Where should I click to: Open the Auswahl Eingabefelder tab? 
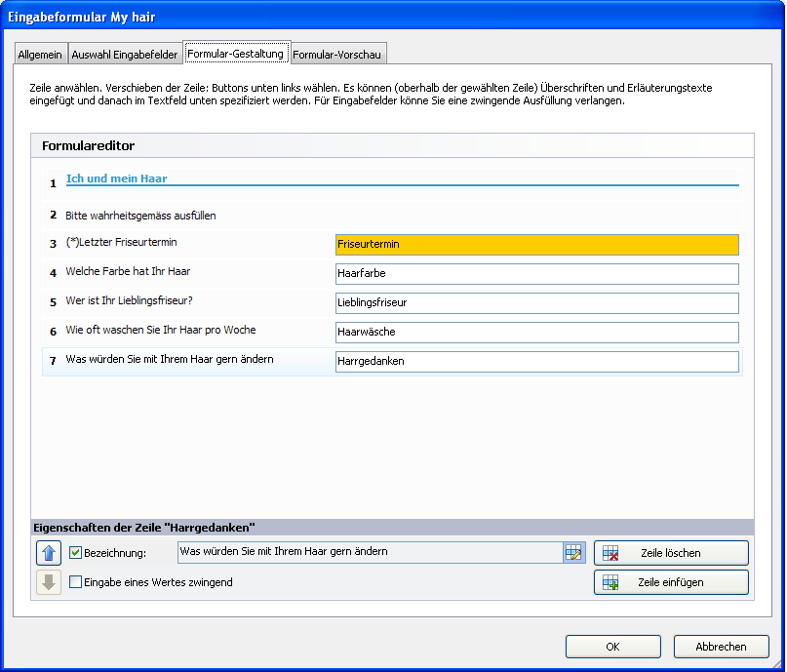[125, 55]
